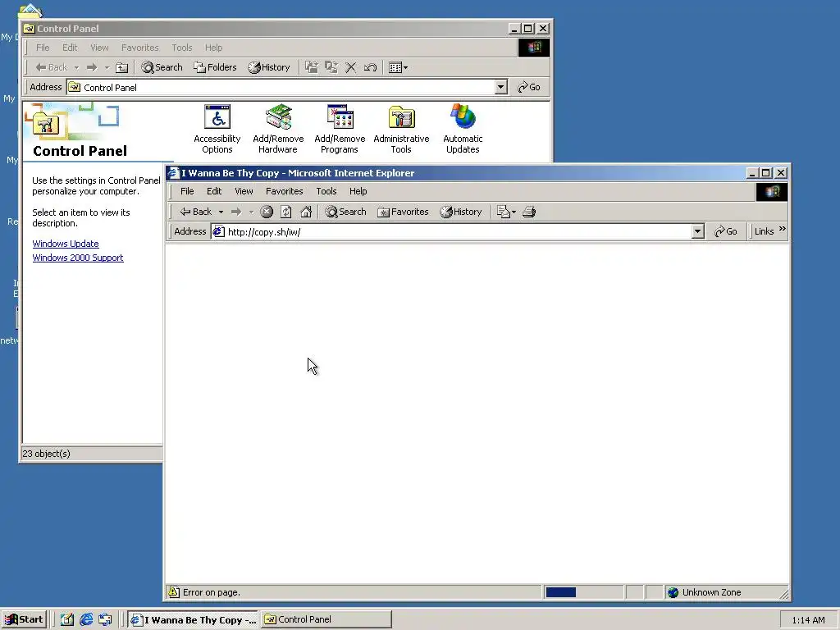The image size is (840, 630).
Task: Open Accessibility Options in Control Panel
Action: 217,129
